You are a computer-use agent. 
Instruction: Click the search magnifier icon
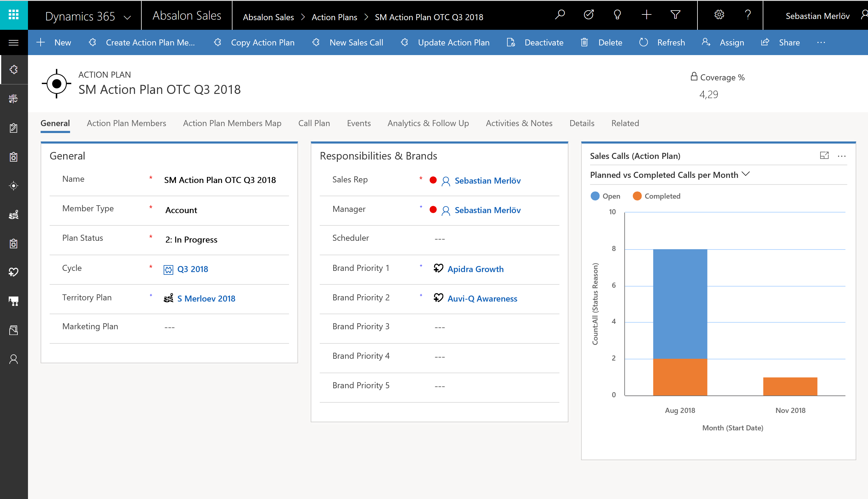click(559, 15)
